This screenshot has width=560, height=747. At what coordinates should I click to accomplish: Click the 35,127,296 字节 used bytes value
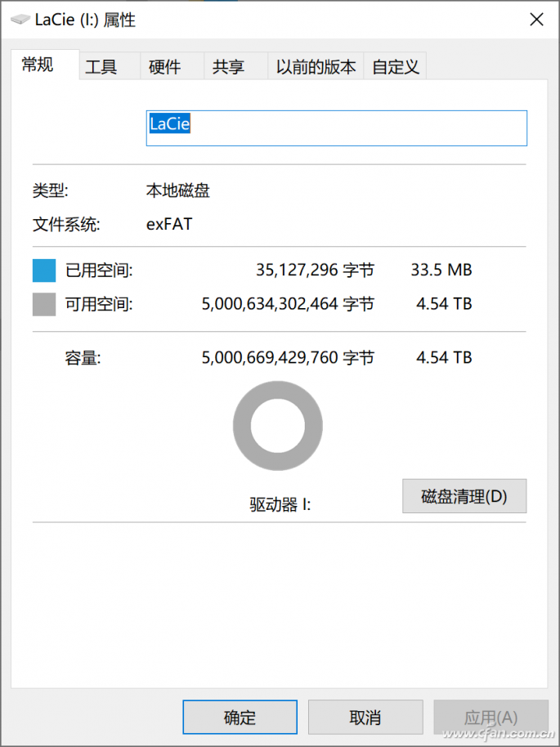(315, 271)
